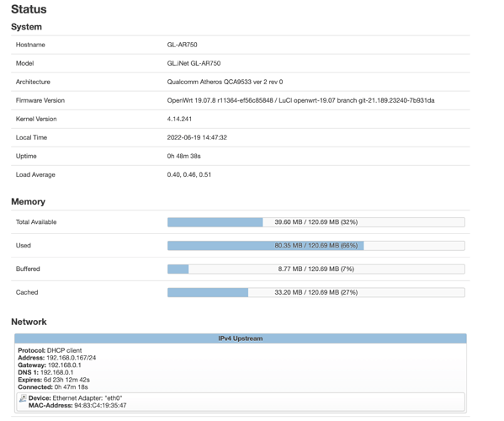Viewport: 504px width, 421px height.
Task: Click the Protocol: DHCP client line
Action: point(50,350)
